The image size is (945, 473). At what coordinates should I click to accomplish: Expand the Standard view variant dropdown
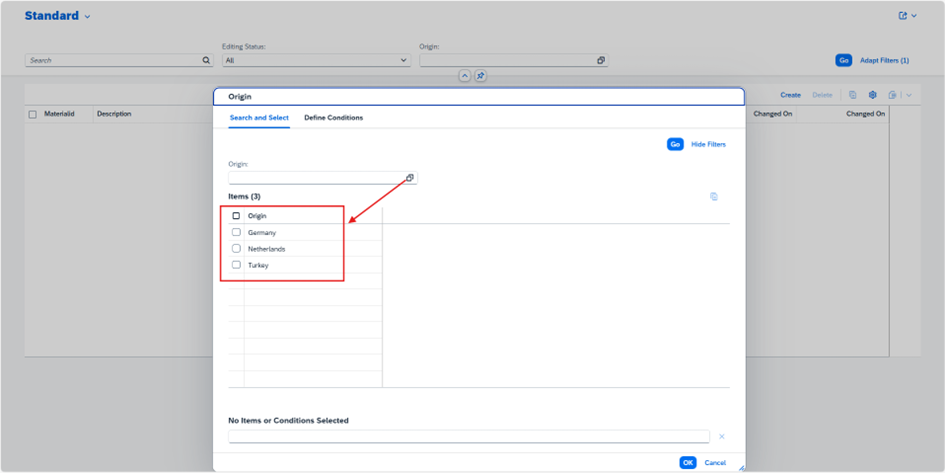(87, 17)
